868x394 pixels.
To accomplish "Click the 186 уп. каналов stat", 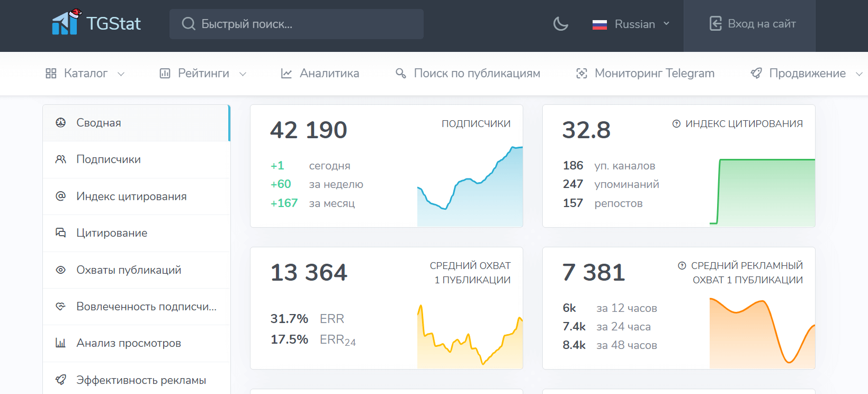I will pyautogui.click(x=609, y=166).
